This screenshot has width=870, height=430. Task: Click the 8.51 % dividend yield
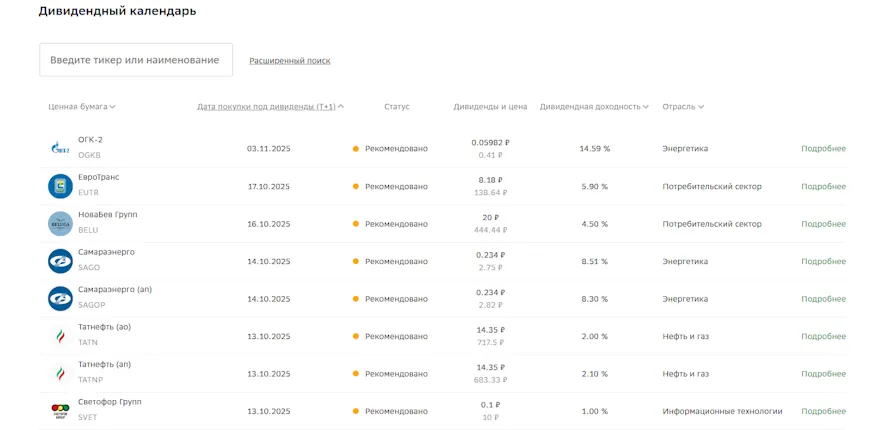click(x=595, y=261)
